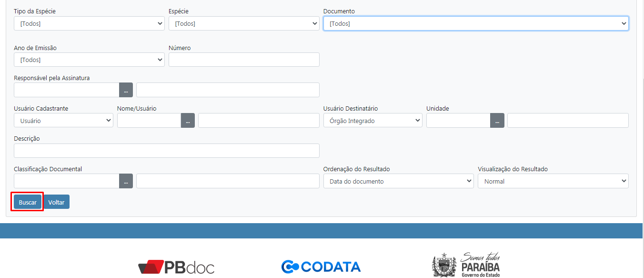Expand the Espécie dropdown
The image size is (644, 278).
pos(244,23)
